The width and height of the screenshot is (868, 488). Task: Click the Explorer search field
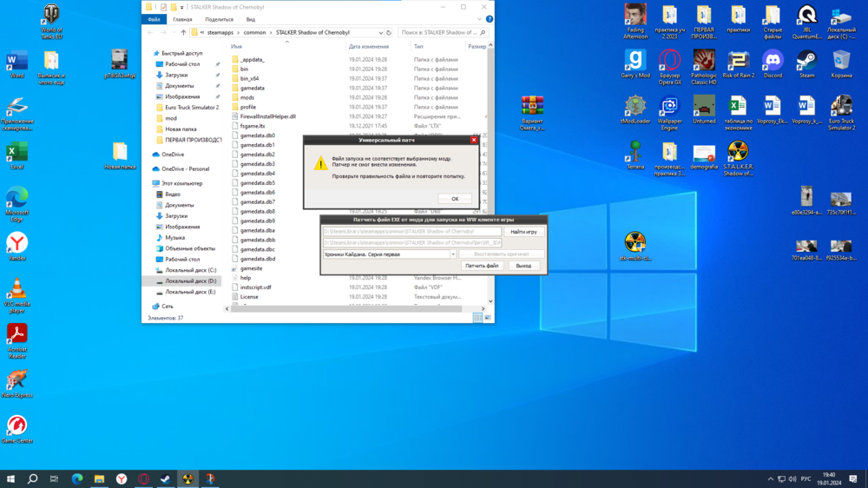tap(438, 33)
